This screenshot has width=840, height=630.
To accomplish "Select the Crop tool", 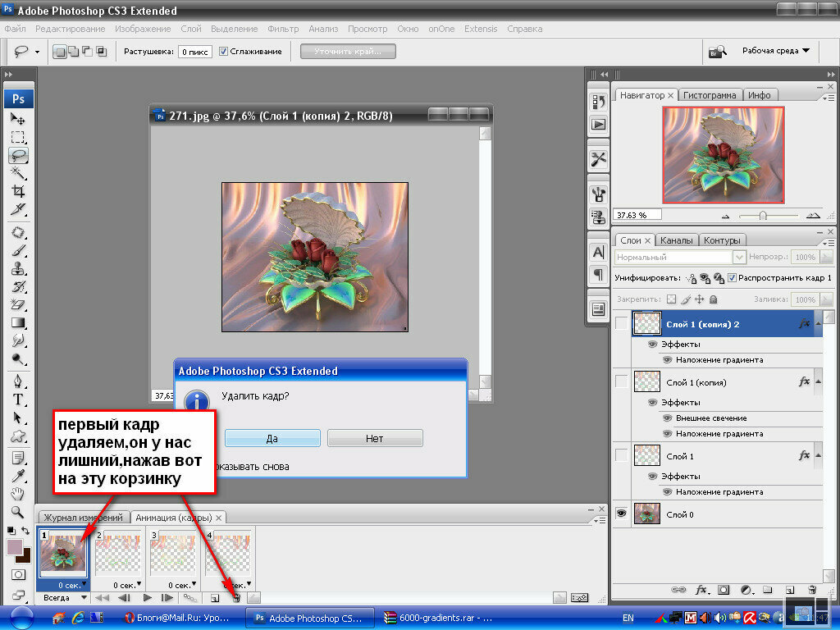I will click(x=18, y=191).
